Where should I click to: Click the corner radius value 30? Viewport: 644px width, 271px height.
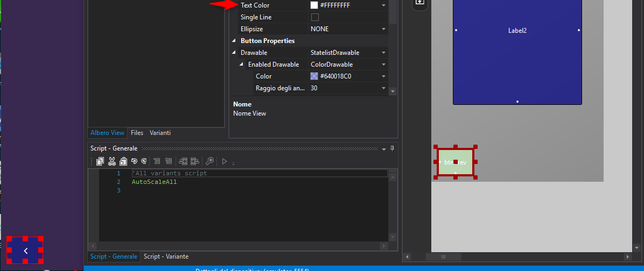[x=314, y=88]
